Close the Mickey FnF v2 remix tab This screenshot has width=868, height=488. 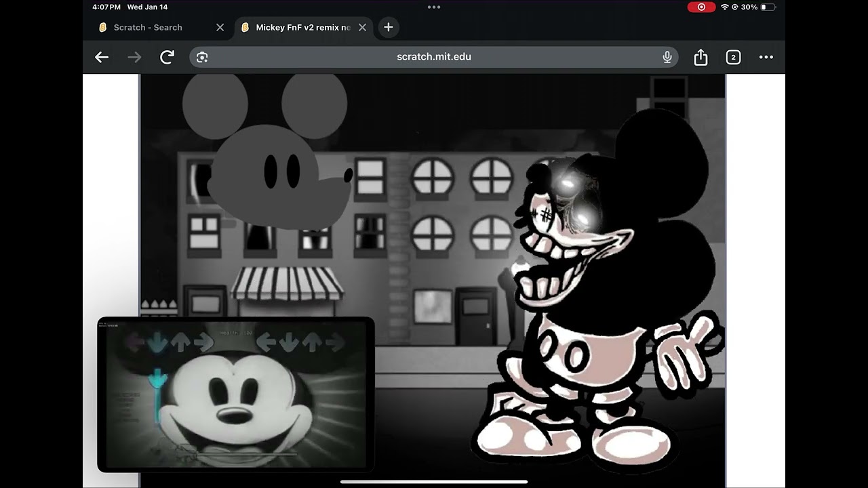coord(362,28)
